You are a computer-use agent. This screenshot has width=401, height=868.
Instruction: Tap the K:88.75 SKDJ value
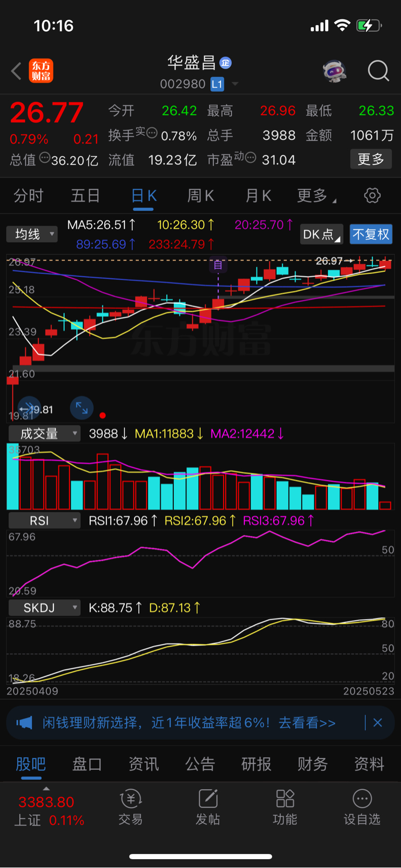(115, 608)
